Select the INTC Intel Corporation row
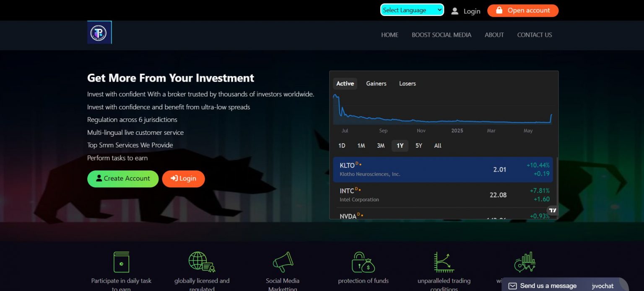The image size is (644, 291). [443, 195]
